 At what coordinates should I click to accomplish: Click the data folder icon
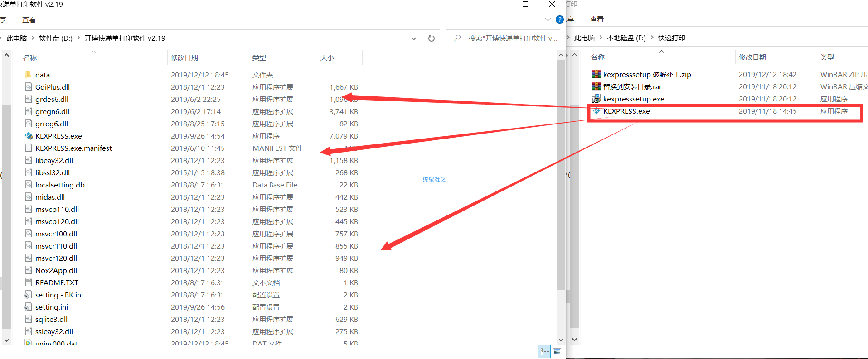pos(28,74)
